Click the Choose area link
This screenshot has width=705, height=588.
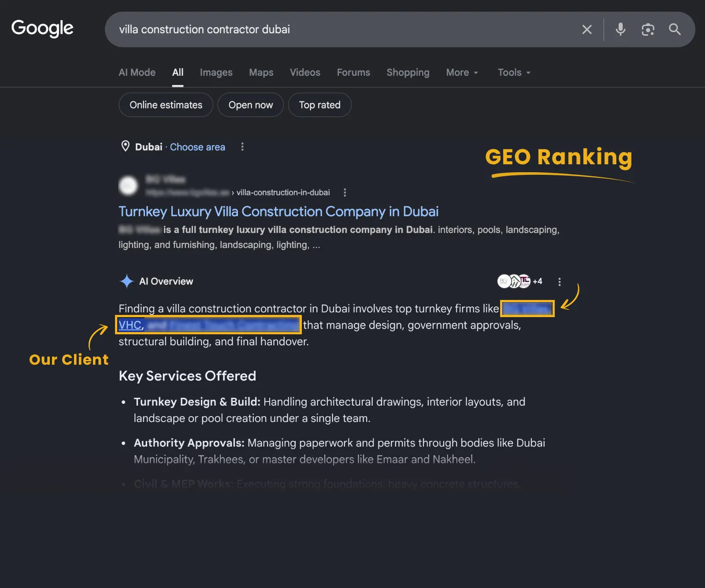coord(197,147)
